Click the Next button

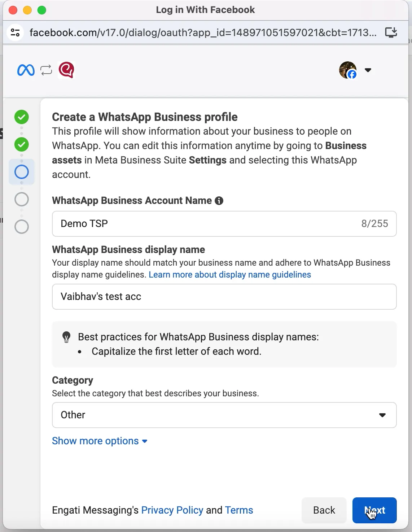pyautogui.click(x=374, y=510)
